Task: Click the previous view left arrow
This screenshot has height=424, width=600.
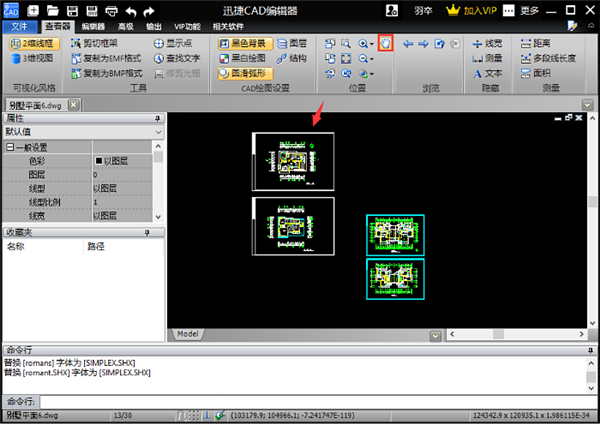Action: (x=408, y=44)
